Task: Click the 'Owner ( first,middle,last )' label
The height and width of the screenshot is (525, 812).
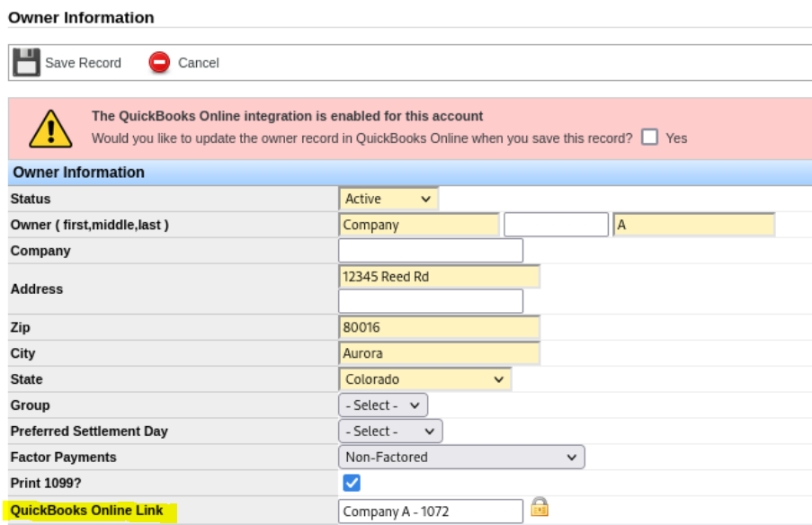Action: click(x=90, y=225)
